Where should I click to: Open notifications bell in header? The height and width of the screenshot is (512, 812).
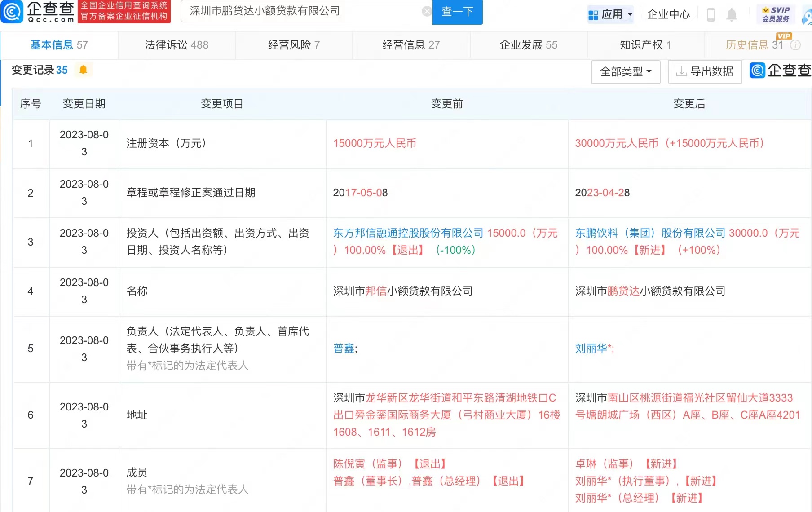[731, 15]
